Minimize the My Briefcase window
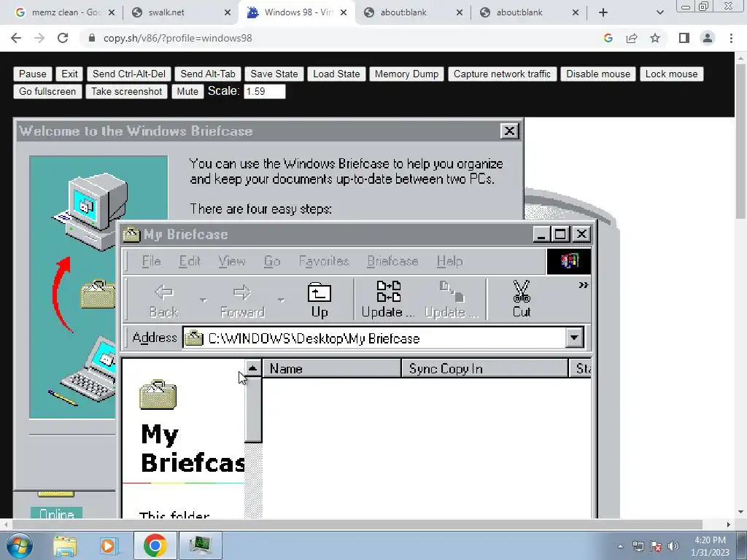747x560 pixels. 541,234
